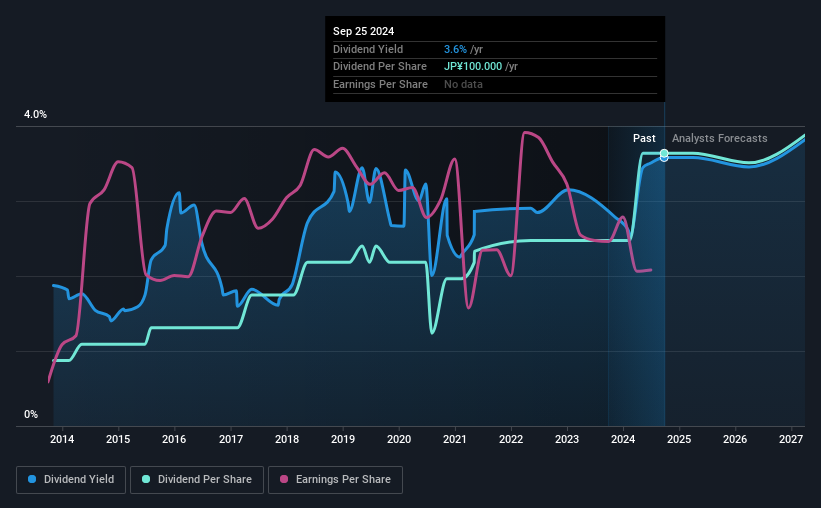The width and height of the screenshot is (821, 508).
Task: Click the Analysts Forecasts label
Action: click(x=719, y=138)
